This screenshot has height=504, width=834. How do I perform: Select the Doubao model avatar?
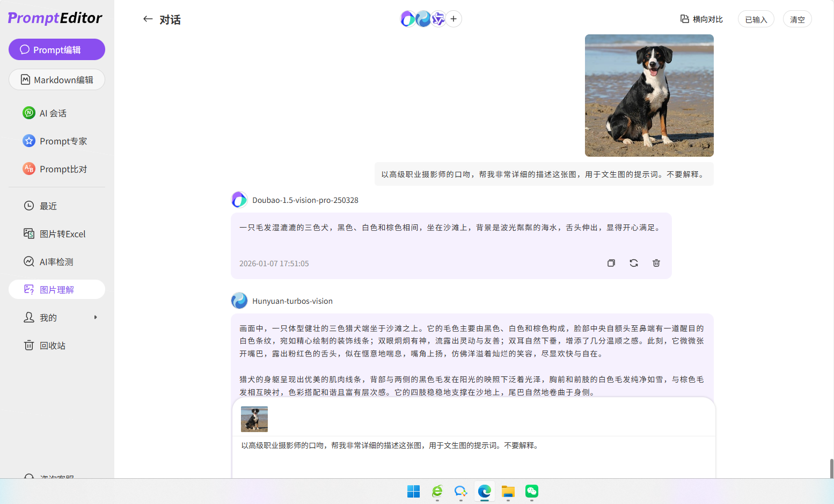[408, 19]
